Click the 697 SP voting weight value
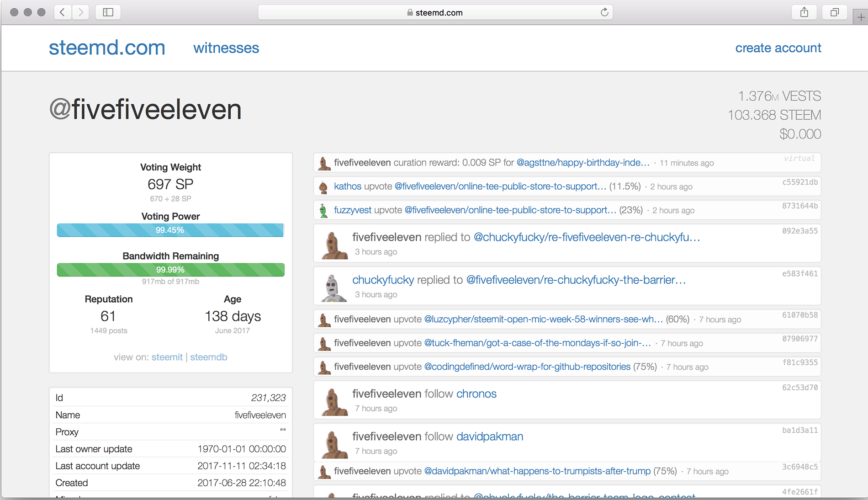868x500 pixels. tap(170, 184)
